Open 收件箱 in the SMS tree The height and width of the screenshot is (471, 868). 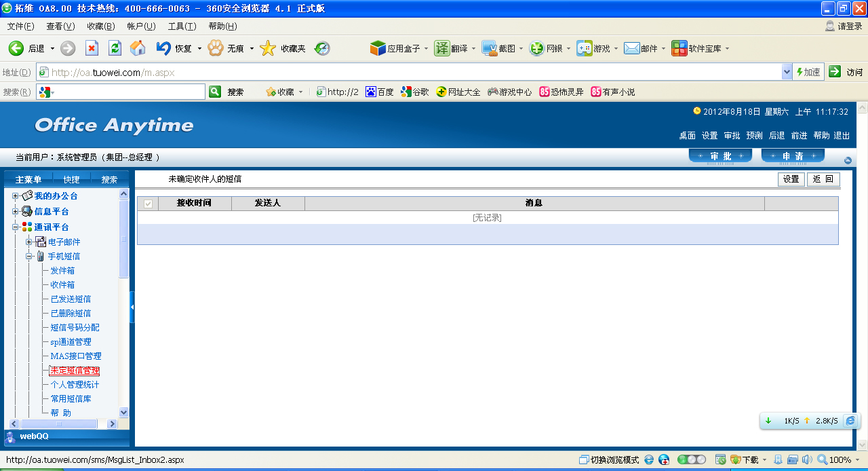62,285
